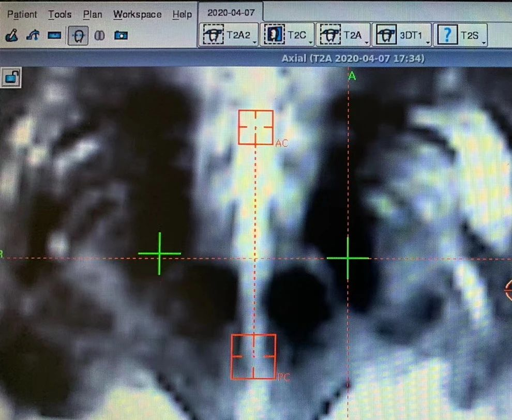This screenshot has width=512, height=420.
Task: Click the green A orientation label
Action: tap(352, 76)
